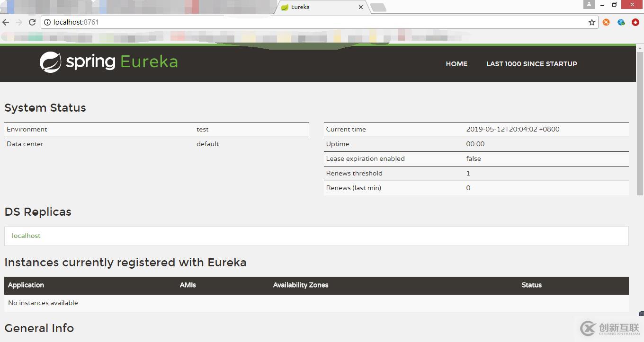Restore down the browser window
644x342 pixels.
[615, 5]
